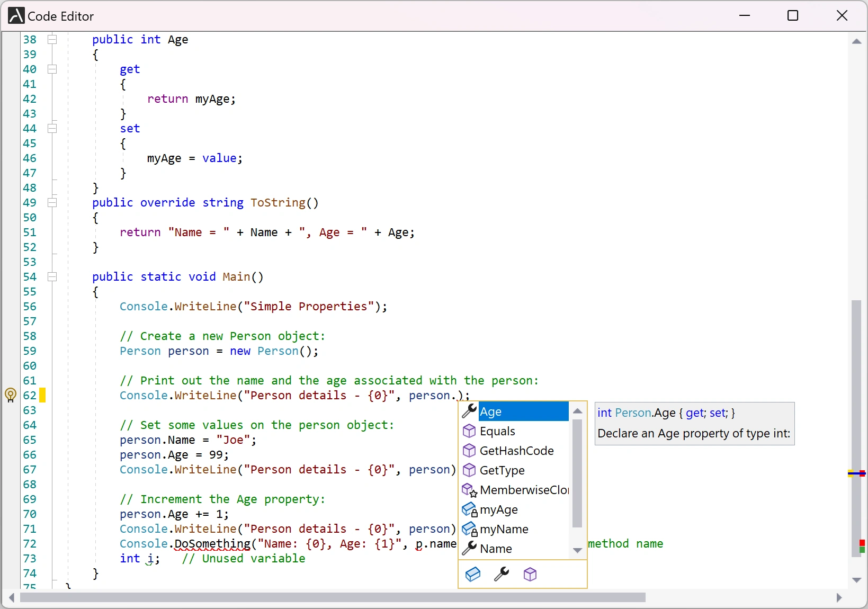Select myName from the completion list
Image resolution: width=868 pixels, height=609 pixels.
[x=503, y=529]
